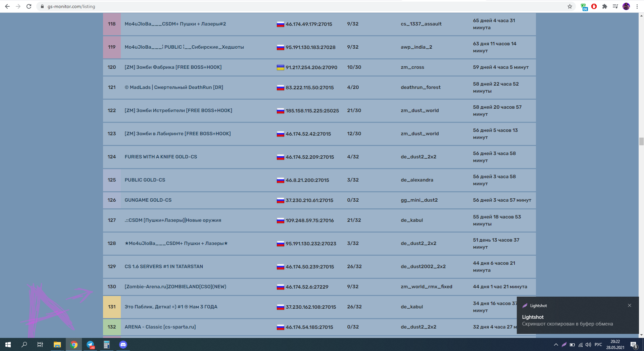Click the site lock icon in address bar
This screenshot has height=351, width=644.
pyautogui.click(x=42, y=6)
